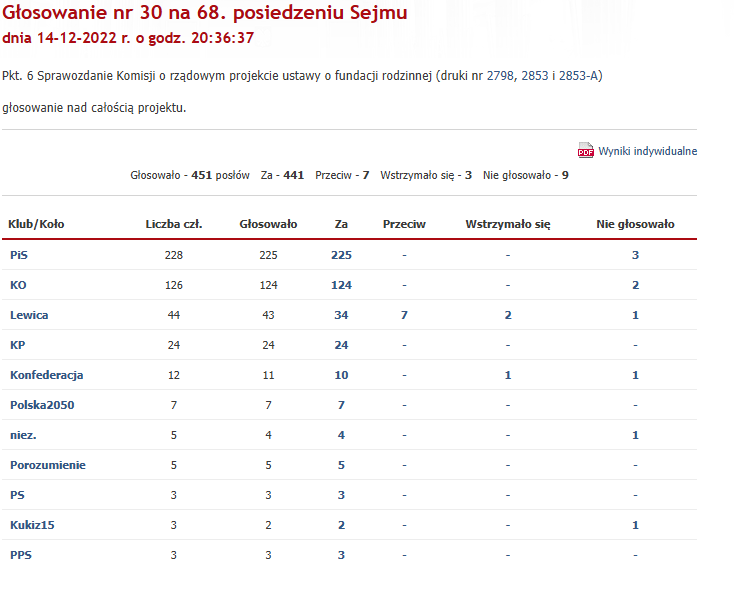The width and height of the screenshot is (740, 614).
Task: Click the summary total 451 posłów
Action: 220,175
